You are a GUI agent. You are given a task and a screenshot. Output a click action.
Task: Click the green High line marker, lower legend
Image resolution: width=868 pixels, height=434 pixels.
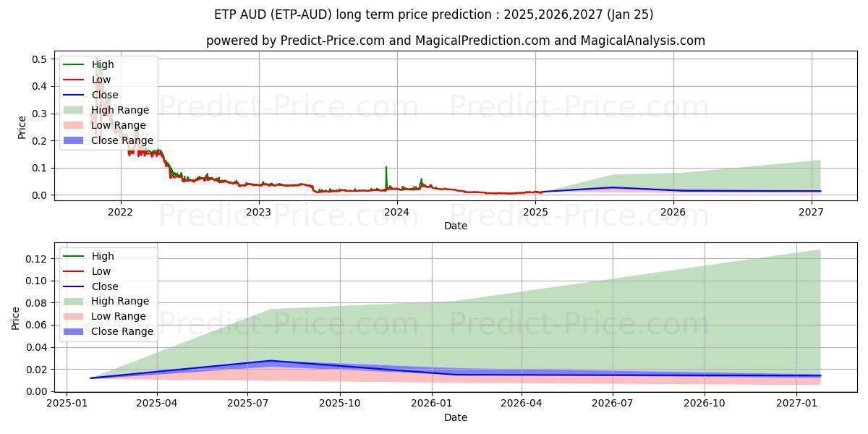click(74, 256)
